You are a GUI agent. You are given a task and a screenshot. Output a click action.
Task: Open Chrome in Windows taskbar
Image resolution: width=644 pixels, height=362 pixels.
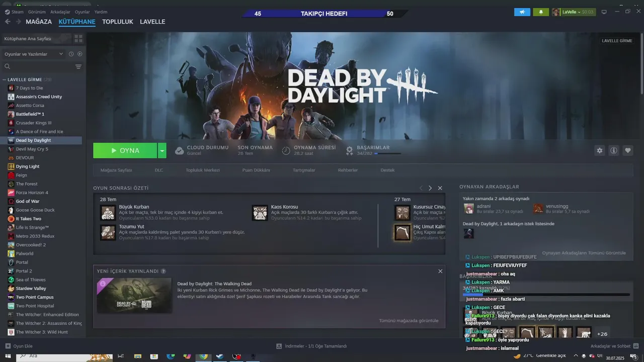[x=203, y=356]
